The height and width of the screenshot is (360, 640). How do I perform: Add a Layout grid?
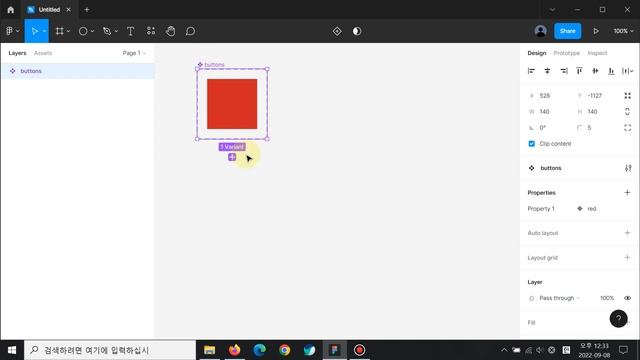pos(627,257)
